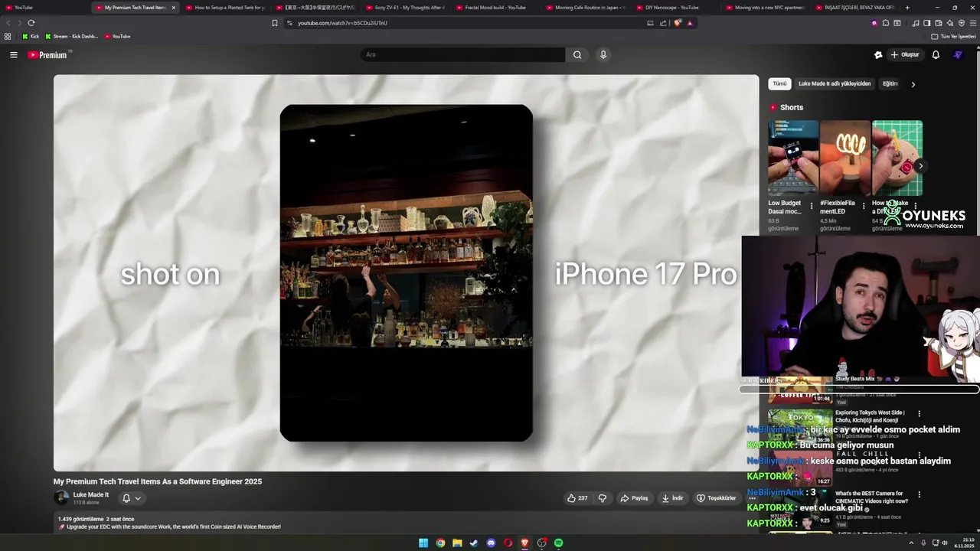
Task: Switch to 'Fractal Mood build - YouTube' tab
Action: pos(494,8)
